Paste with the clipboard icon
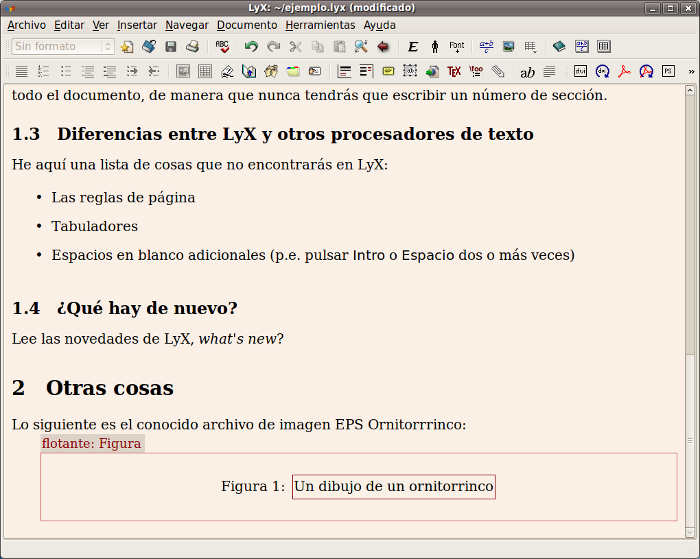700x559 pixels. pyautogui.click(x=339, y=46)
